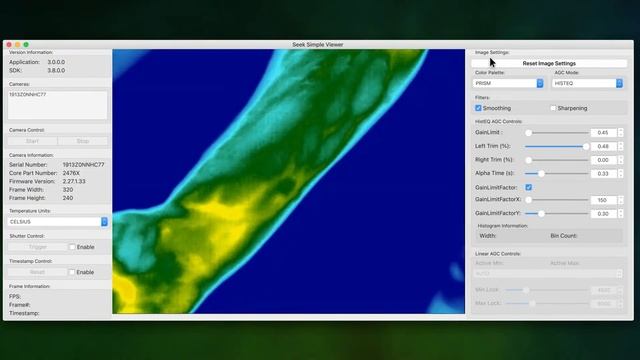Click the Serial Number value 1913Z0NNHC77

point(83,164)
